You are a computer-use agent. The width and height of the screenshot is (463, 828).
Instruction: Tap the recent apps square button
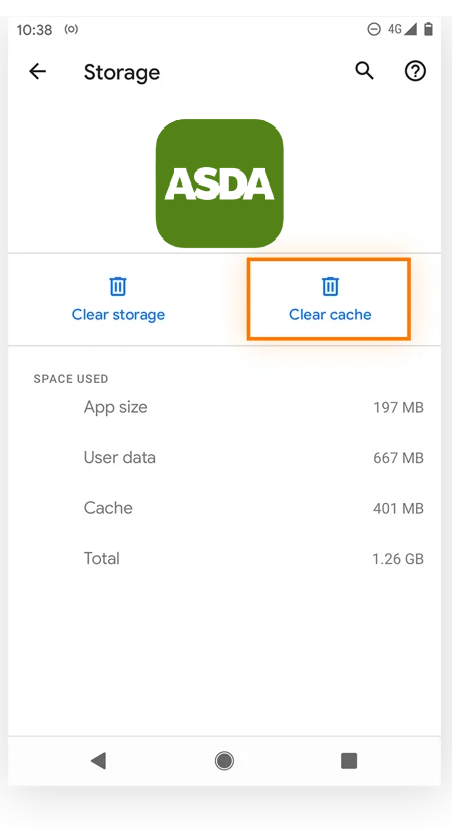(x=349, y=761)
